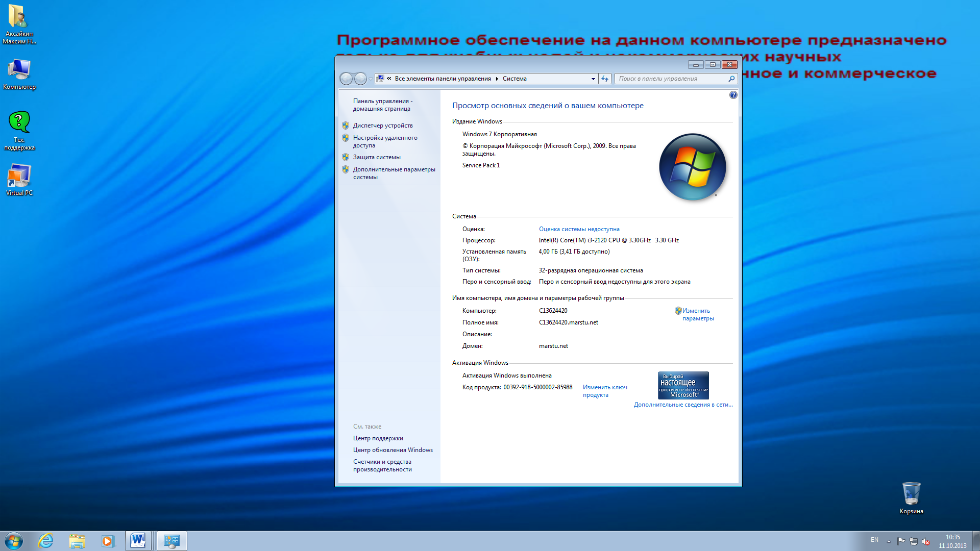Viewport: 980px width, 551px height.
Task: Expand the breadcrumb chevron «
Action: [x=389, y=79]
